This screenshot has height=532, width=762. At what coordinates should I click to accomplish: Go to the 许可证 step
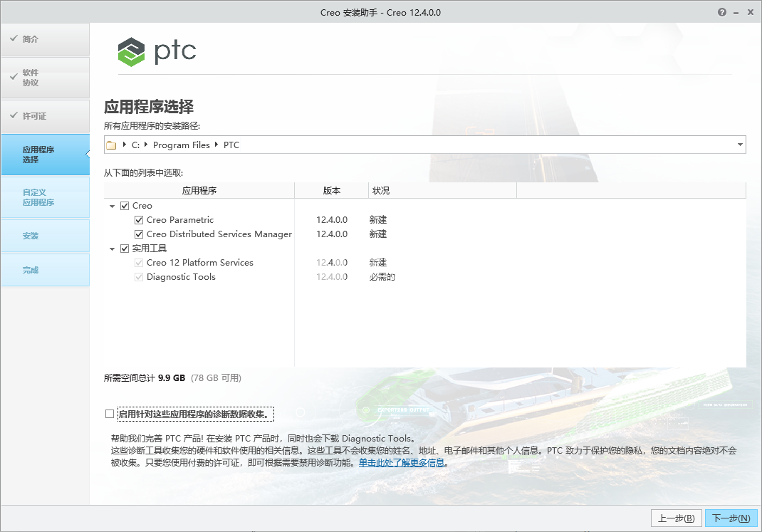click(x=45, y=116)
